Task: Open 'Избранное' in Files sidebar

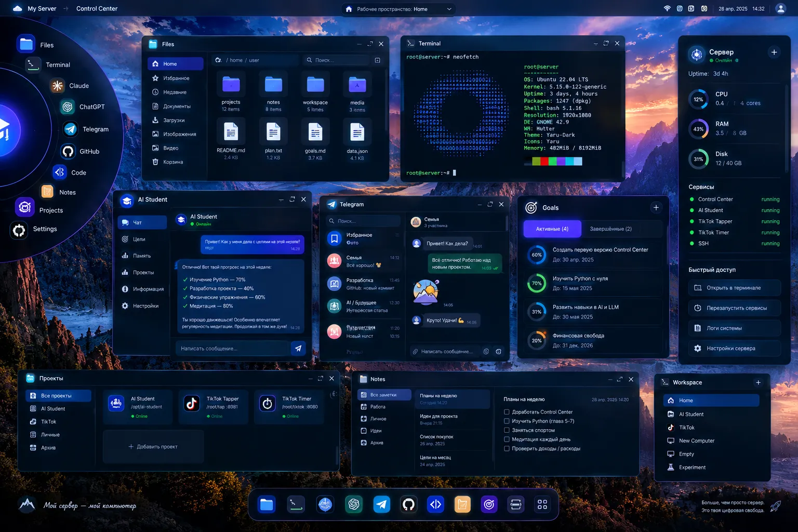Action: [176, 78]
